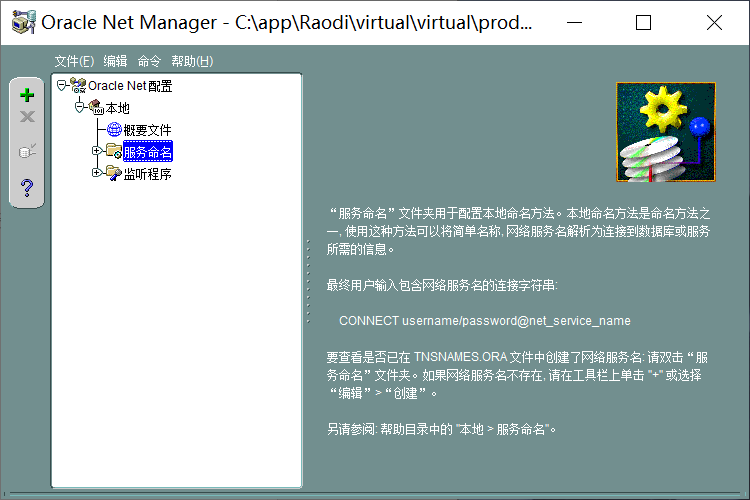Open help via the question mark icon
Screen dimensions: 750x500
[x=27, y=188]
